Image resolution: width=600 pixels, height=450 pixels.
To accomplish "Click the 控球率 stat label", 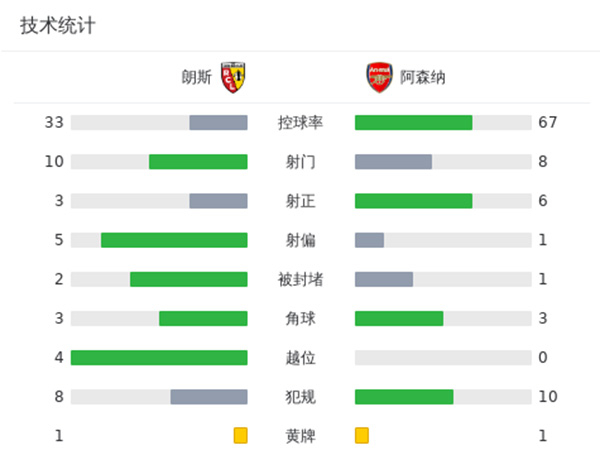I will 300,123.
